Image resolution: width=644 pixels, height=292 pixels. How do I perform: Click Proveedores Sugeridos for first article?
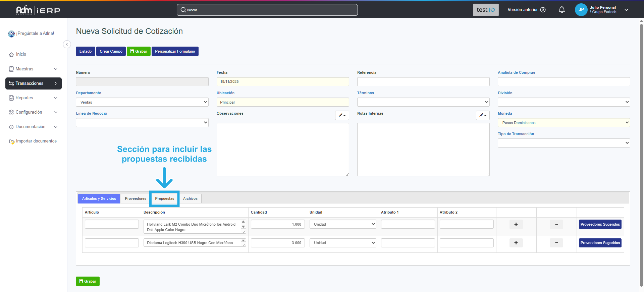(x=600, y=224)
